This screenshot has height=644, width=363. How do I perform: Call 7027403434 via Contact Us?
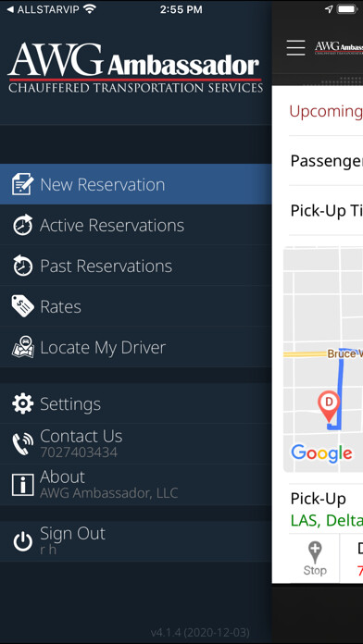[136, 443]
